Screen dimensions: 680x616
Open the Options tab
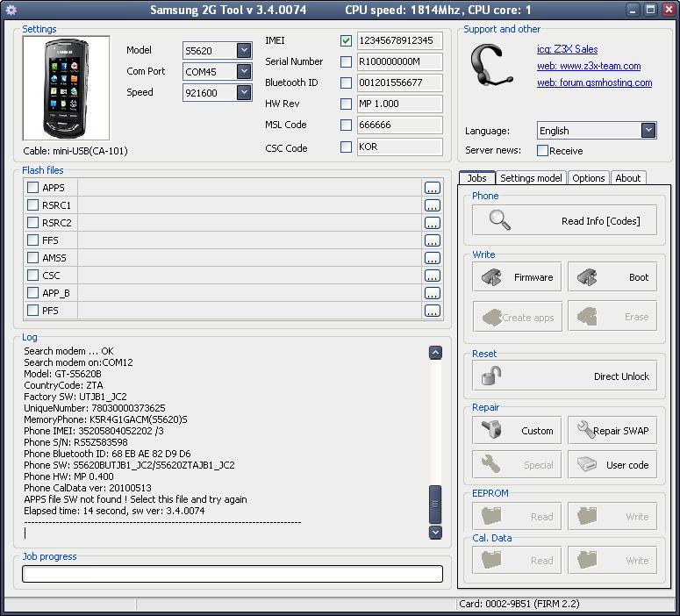click(x=588, y=178)
